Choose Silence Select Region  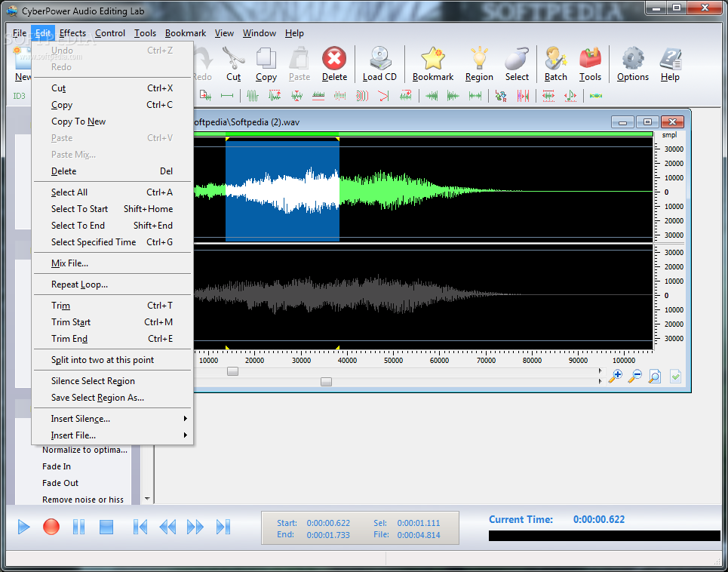112,381
